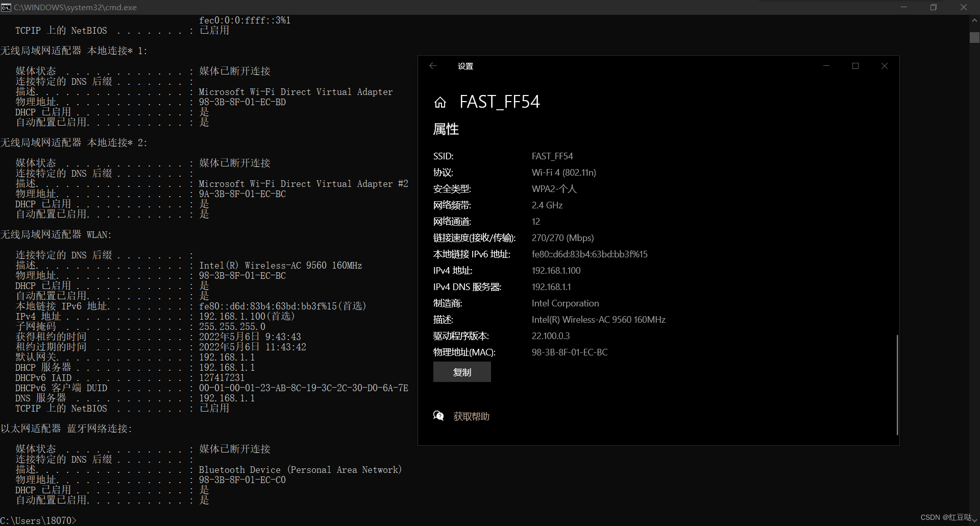Click network band value 2.4 GHz
The image size is (980, 526).
pyautogui.click(x=547, y=205)
